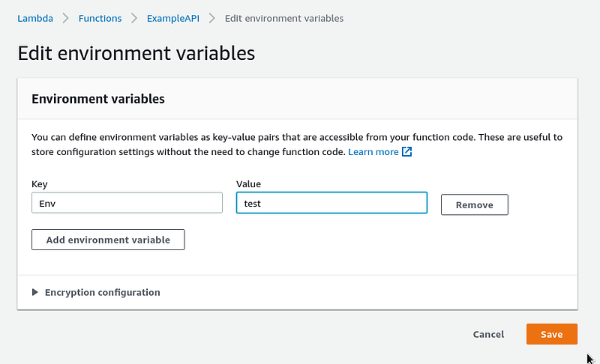The width and height of the screenshot is (600, 364).
Task: Click the Edit environment variables breadcrumb text
Action: [284, 18]
